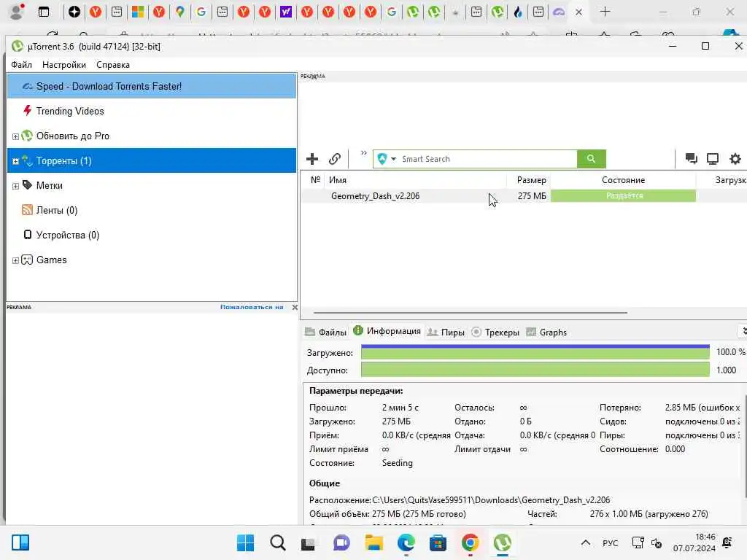Open the chat bubbles icon in the toolbar
This screenshot has height=560, width=747.
click(691, 159)
